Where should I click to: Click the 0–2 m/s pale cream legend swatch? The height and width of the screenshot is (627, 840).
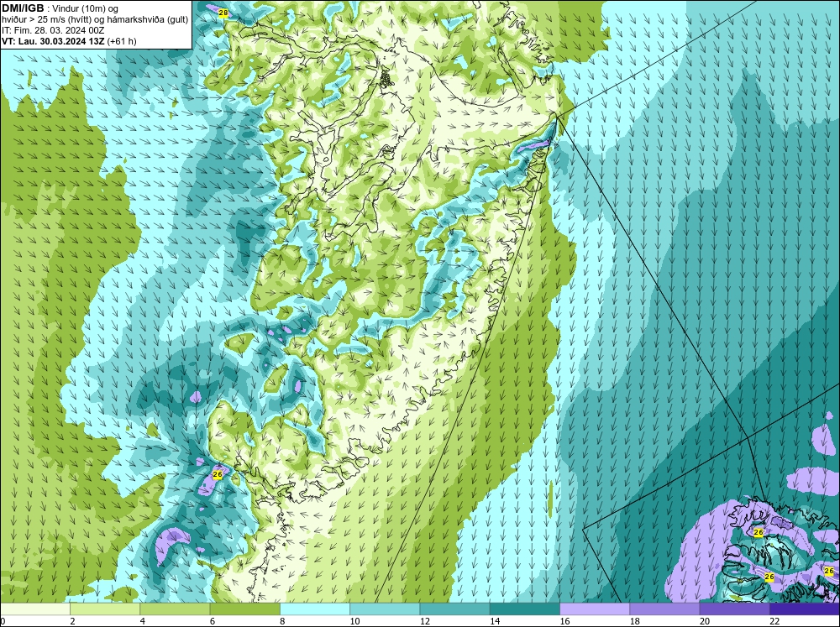[34, 609]
